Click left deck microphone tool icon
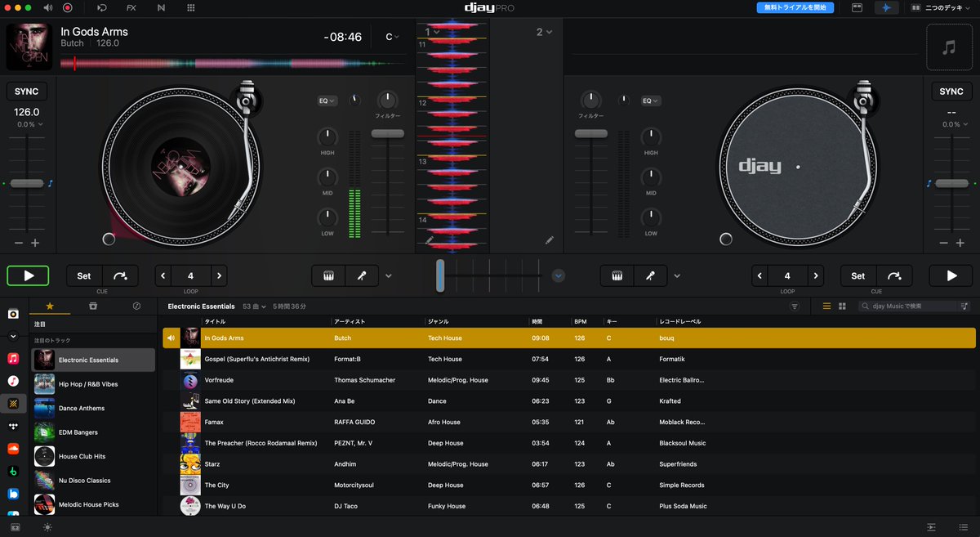This screenshot has width=980, height=537. click(x=363, y=275)
